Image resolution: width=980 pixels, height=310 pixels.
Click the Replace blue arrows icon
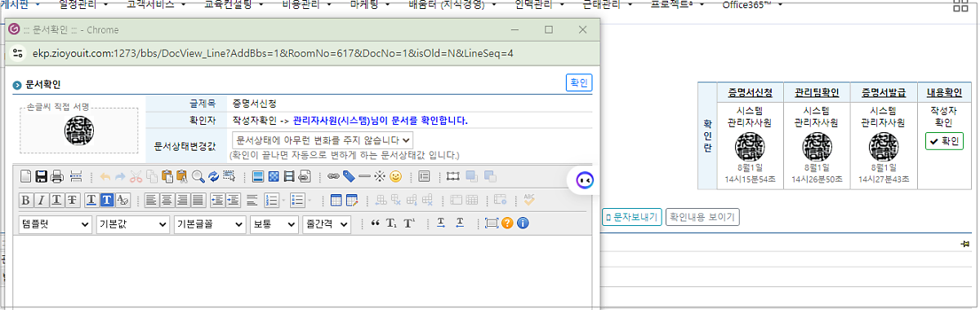(x=214, y=176)
